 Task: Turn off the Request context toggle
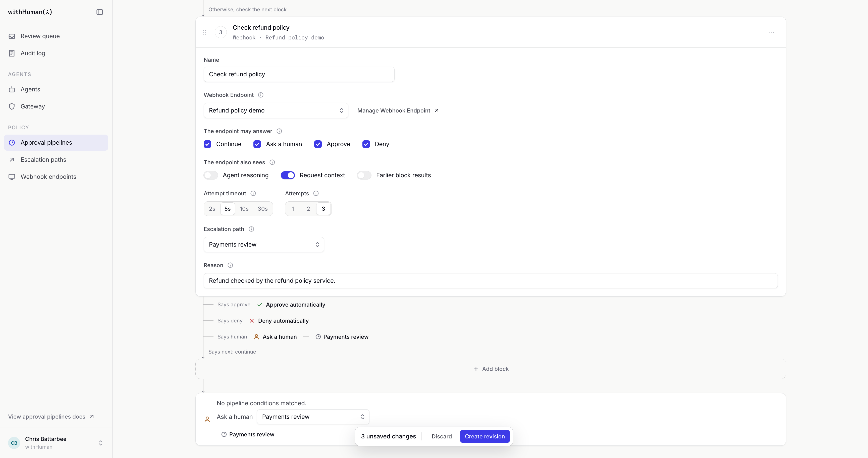pos(288,175)
